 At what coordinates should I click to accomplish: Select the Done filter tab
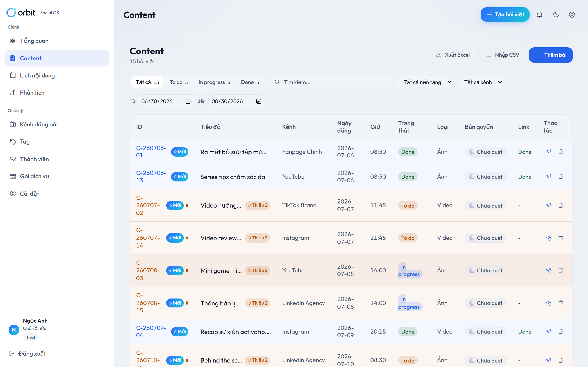(250, 82)
